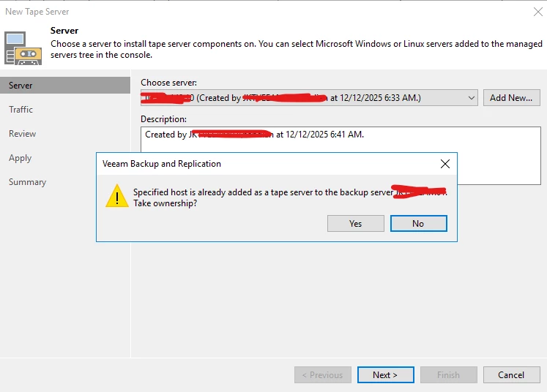Decline ownership with the No button
This screenshot has width=547, height=392.
[418, 223]
